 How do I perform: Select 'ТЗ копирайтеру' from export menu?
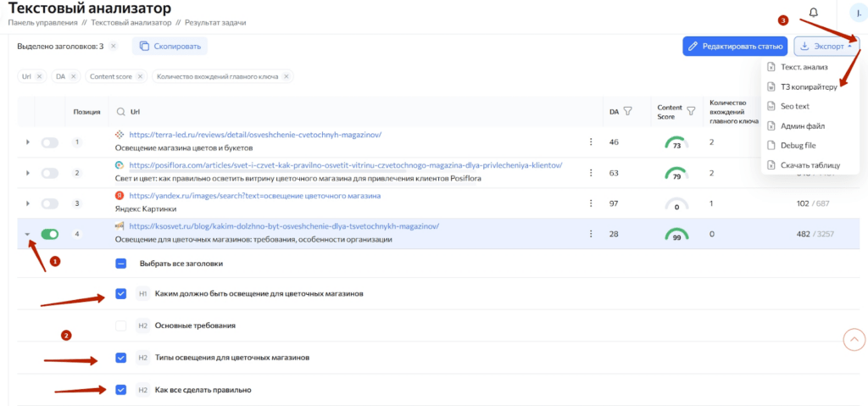[807, 86]
